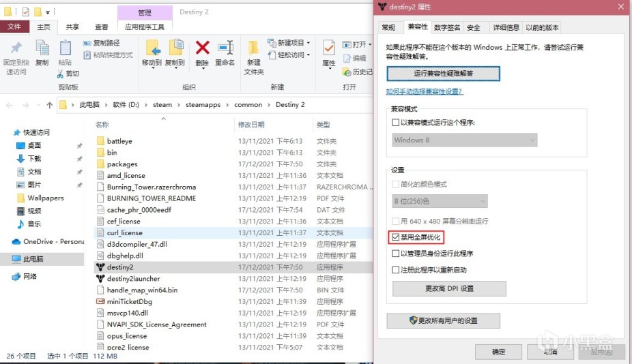Select the packages folder icon
Image resolution: width=632 pixels, height=364 pixels.
coord(100,164)
